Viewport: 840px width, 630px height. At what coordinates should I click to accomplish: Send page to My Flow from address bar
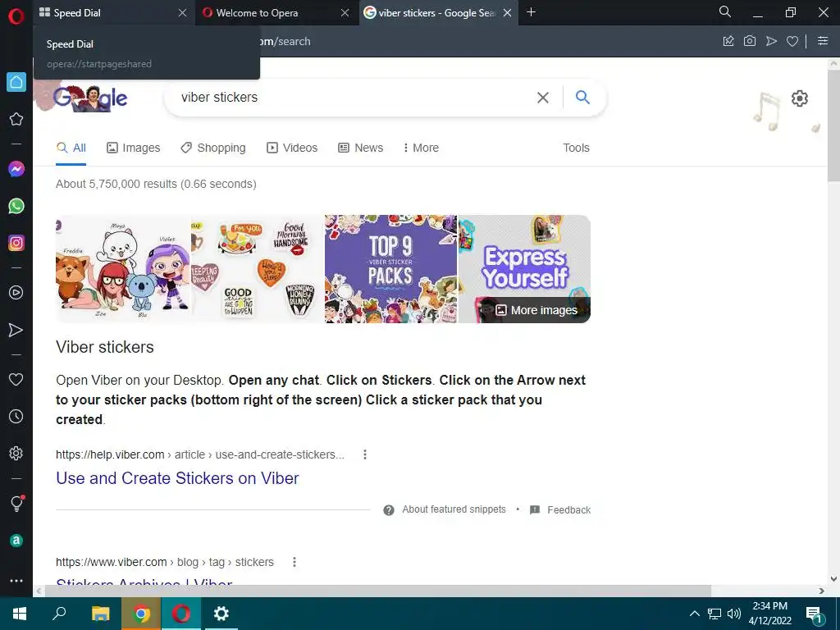point(771,41)
